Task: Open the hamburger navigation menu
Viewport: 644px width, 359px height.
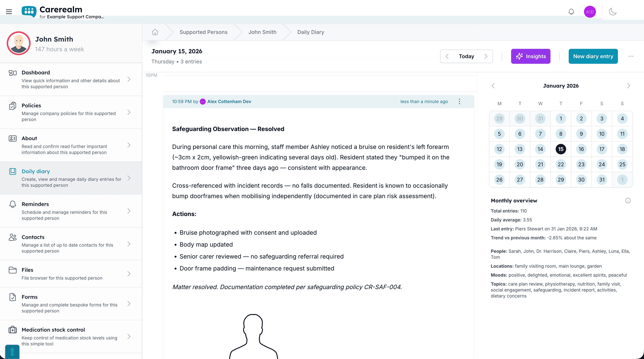Action: 9,12
